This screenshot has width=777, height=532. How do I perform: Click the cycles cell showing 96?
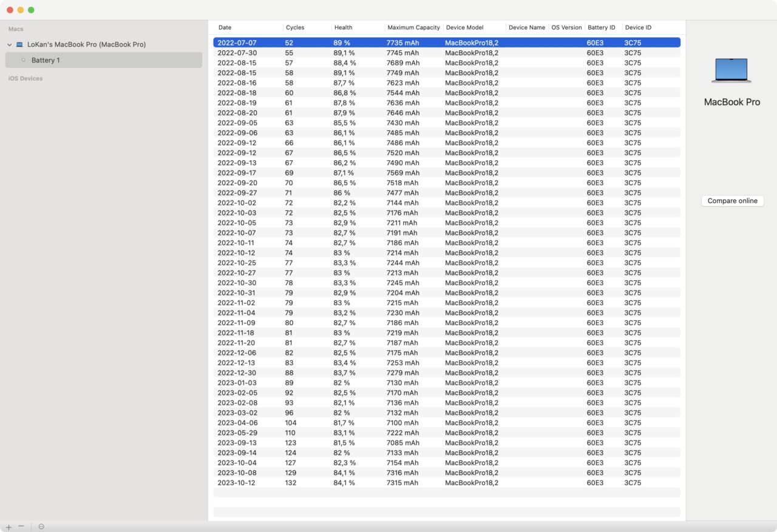click(x=290, y=413)
